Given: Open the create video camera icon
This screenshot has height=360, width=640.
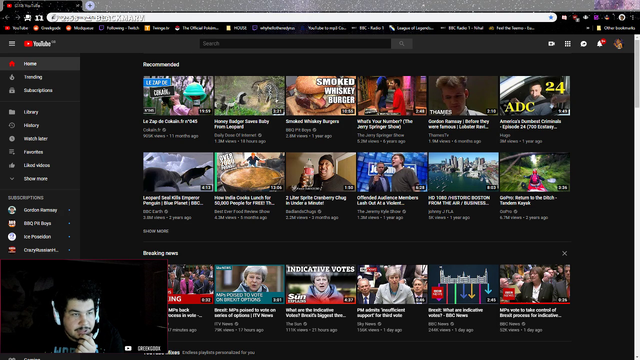Looking at the screenshot, I should [x=551, y=44].
